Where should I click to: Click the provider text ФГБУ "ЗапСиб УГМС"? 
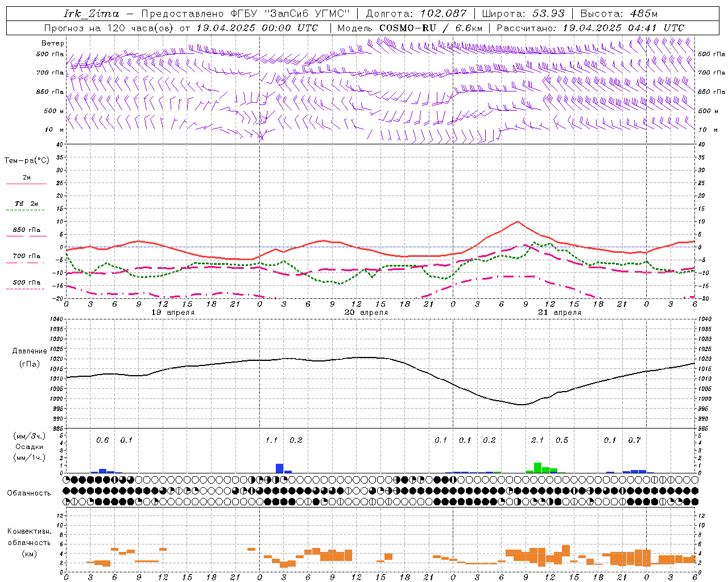(290, 14)
